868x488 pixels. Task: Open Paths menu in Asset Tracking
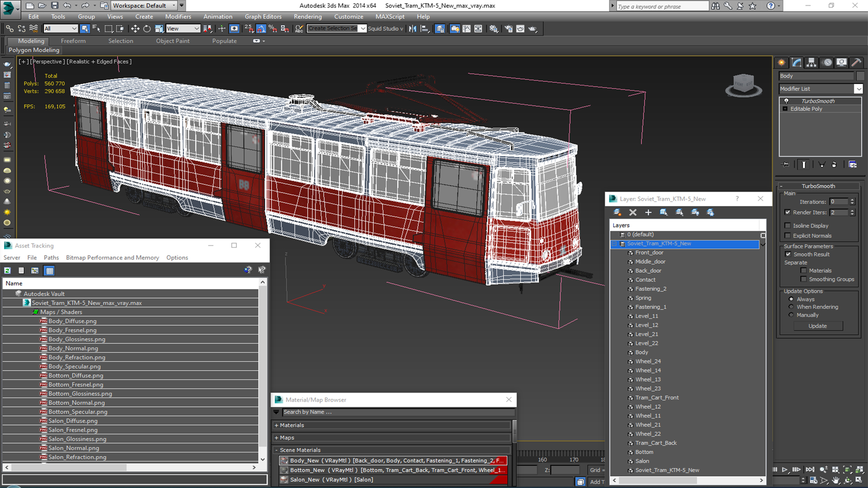[x=51, y=258]
